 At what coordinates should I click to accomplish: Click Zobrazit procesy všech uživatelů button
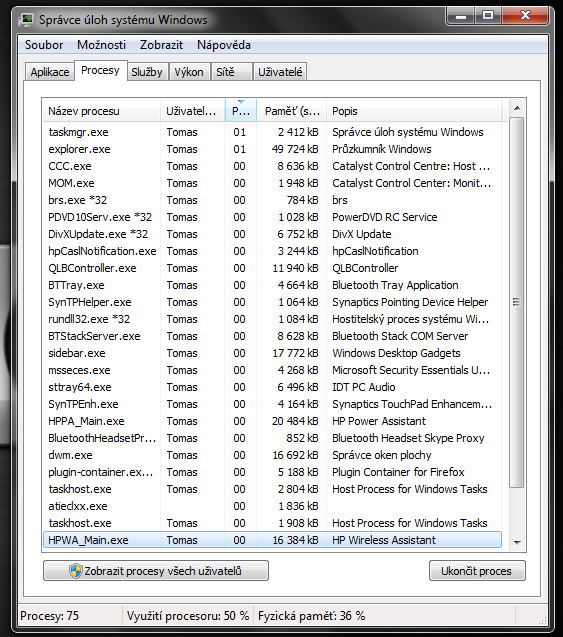pos(156,571)
